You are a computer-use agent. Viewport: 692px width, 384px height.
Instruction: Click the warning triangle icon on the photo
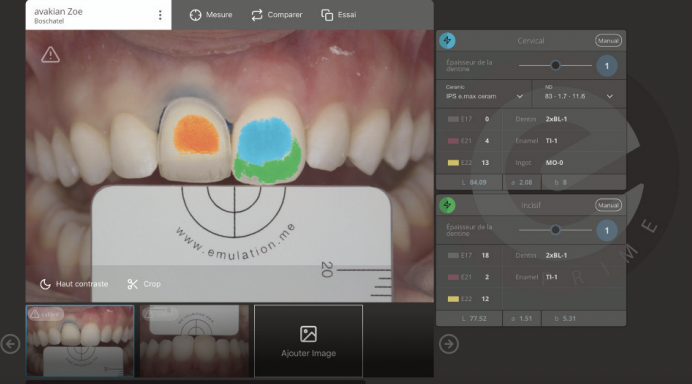pyautogui.click(x=50, y=55)
